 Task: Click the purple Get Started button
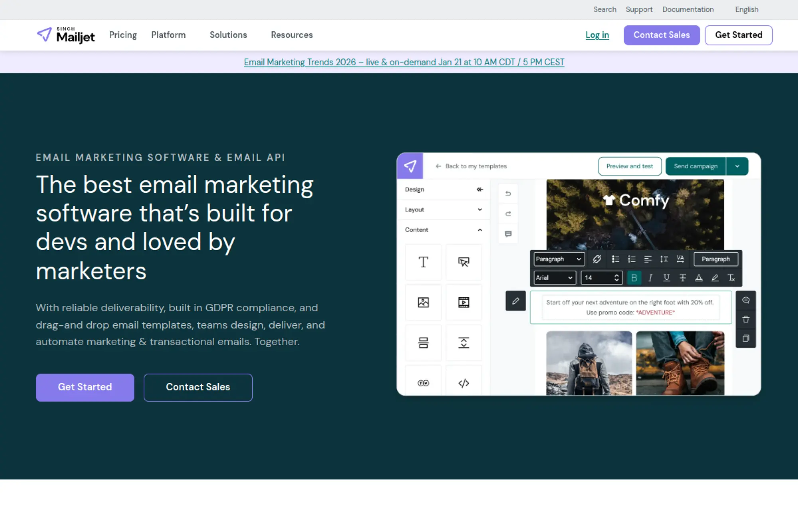85,387
